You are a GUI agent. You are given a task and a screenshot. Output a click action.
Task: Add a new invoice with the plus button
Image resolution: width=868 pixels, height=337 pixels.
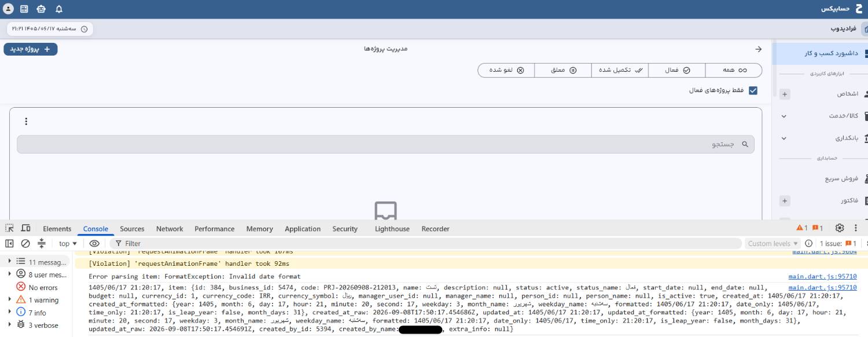(785, 201)
